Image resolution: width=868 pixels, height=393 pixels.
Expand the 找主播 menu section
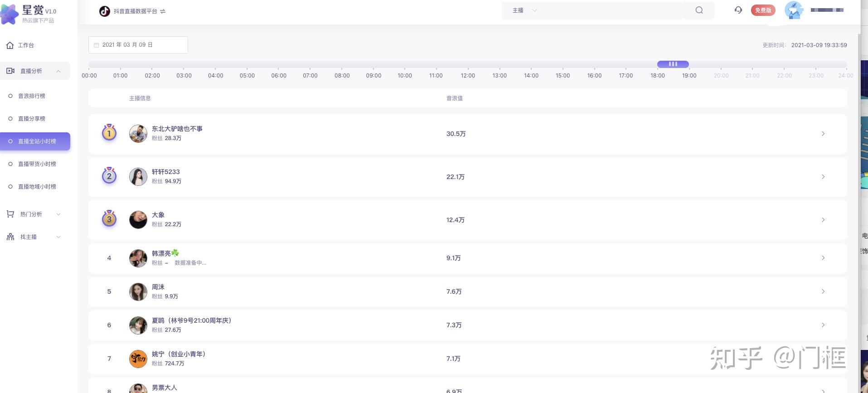coord(58,237)
